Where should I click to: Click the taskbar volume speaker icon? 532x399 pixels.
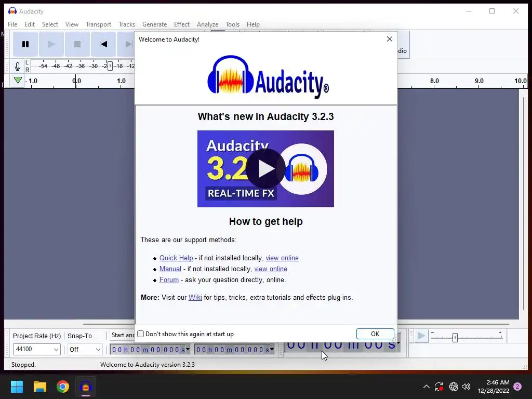[466, 387]
